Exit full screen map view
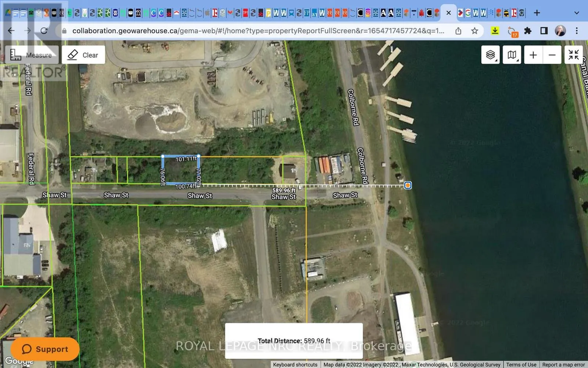This screenshot has height=368, width=588. pyautogui.click(x=574, y=55)
